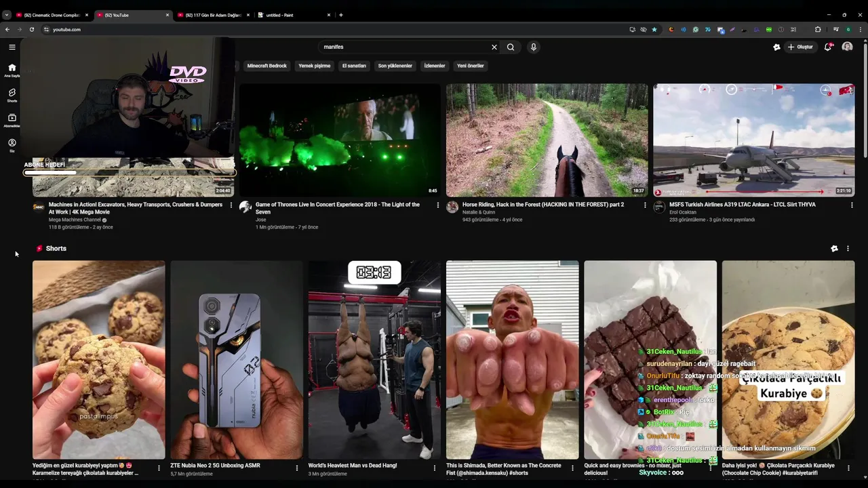Clear the search text with the X

click(494, 47)
